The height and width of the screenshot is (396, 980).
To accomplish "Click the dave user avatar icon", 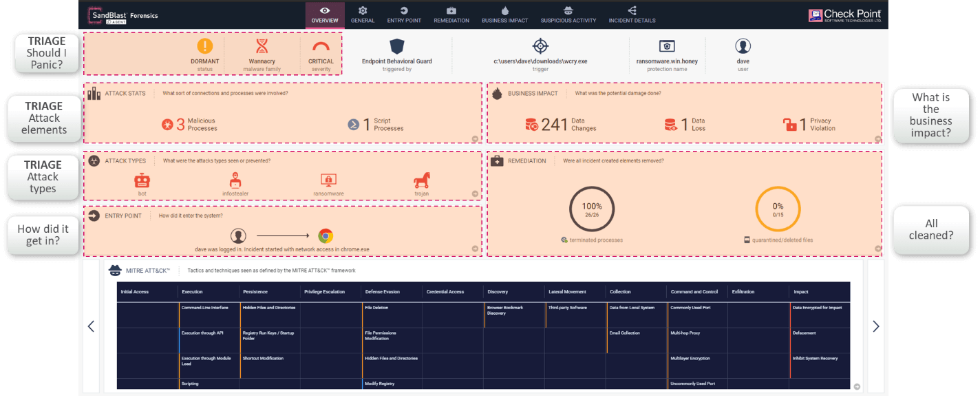I will click(x=743, y=46).
